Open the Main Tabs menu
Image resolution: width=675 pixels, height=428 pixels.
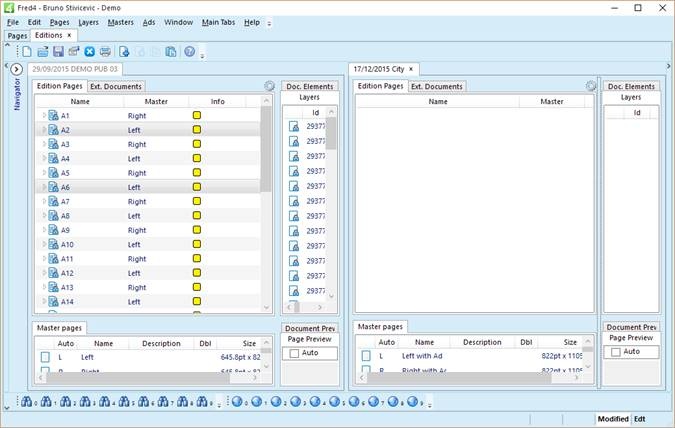pos(218,22)
